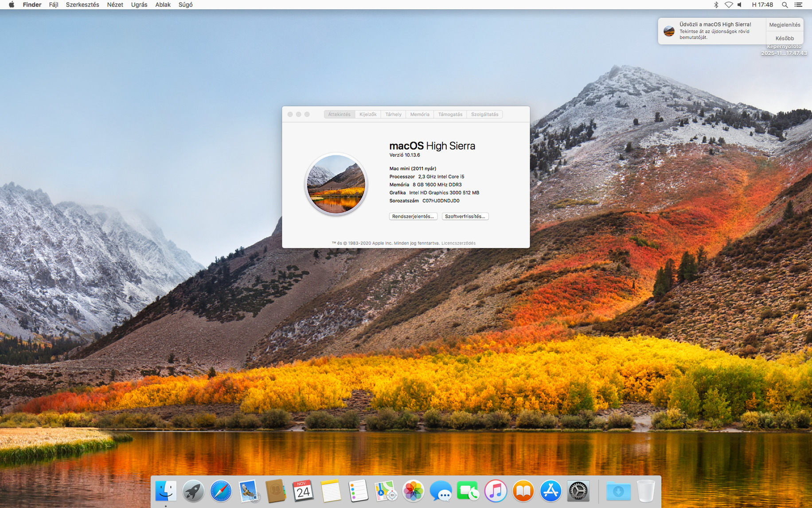Switch to the Kijelzők tab

(368, 114)
